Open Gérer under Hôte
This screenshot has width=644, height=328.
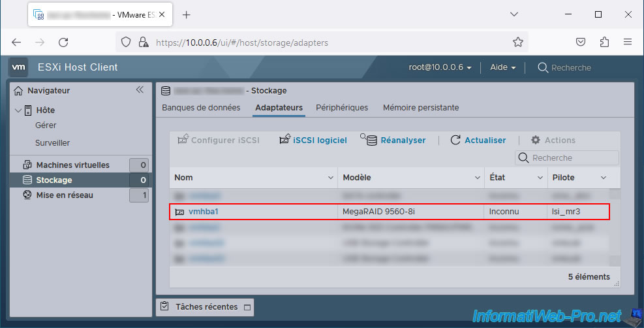[x=46, y=125]
